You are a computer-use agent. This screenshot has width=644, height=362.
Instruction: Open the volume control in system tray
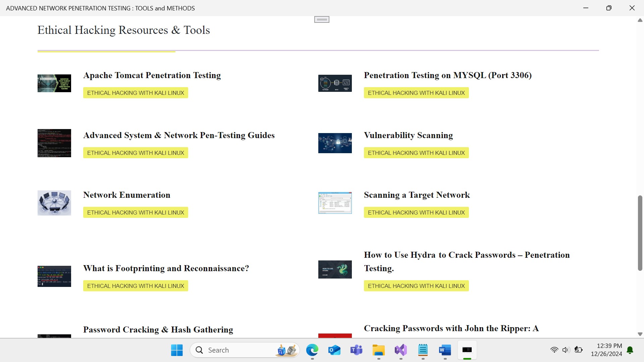[x=566, y=350]
